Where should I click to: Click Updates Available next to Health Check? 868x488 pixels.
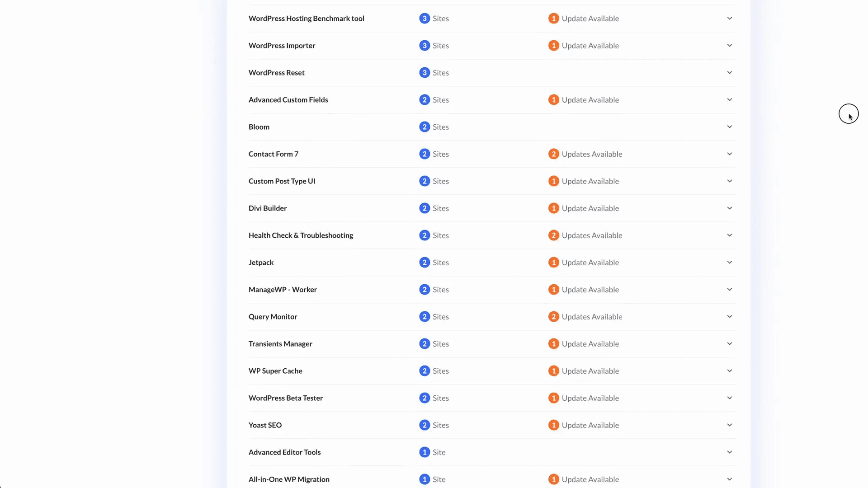tap(591, 235)
